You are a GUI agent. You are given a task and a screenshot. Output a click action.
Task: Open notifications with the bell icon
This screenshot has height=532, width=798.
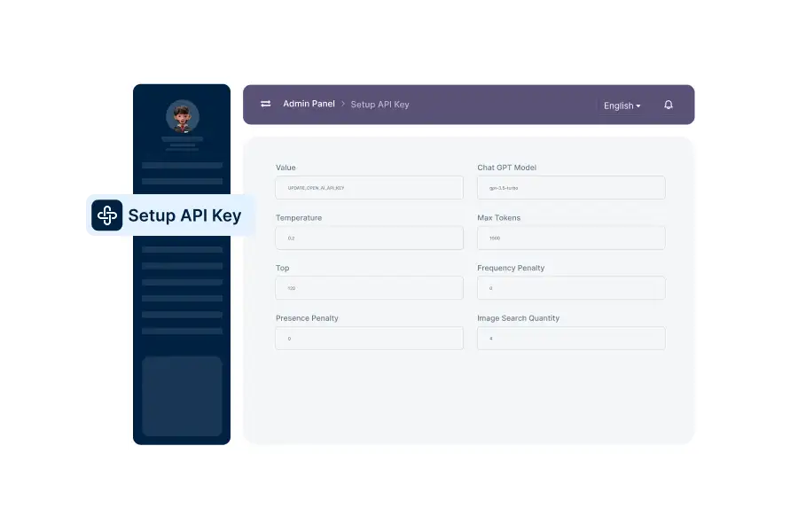coord(669,105)
